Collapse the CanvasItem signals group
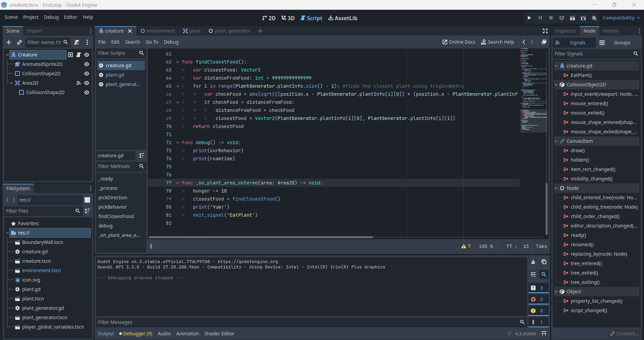This screenshot has width=644, height=340. (x=556, y=141)
